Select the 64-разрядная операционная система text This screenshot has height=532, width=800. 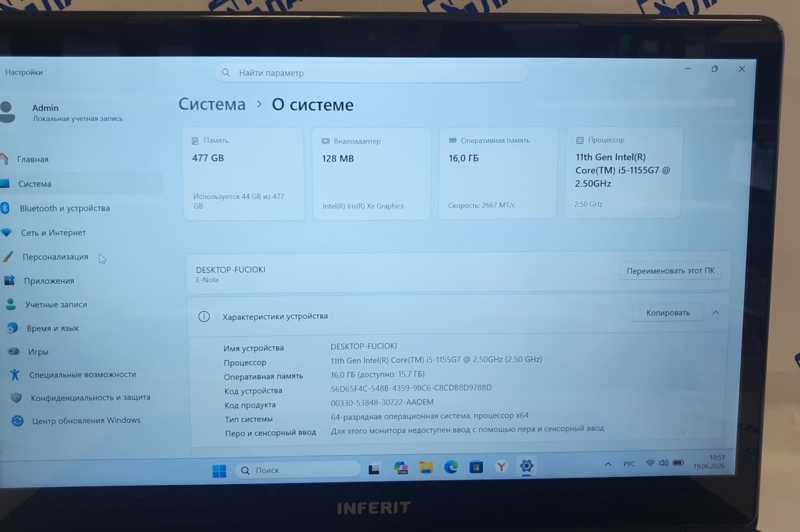(430, 416)
